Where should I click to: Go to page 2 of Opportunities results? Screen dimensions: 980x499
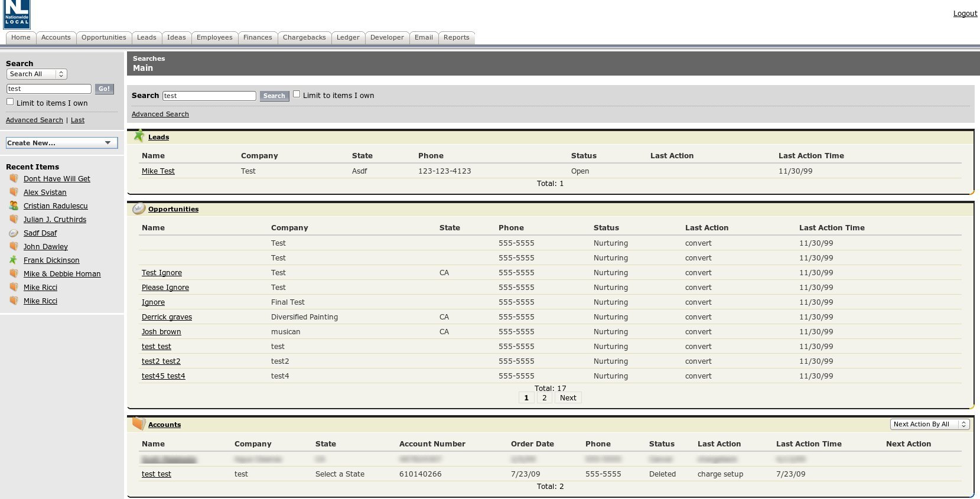[544, 397]
